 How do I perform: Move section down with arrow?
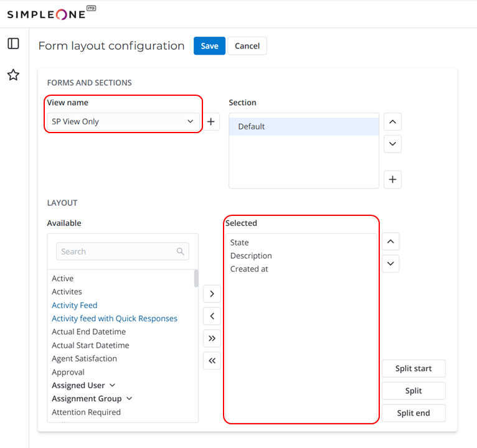392,144
